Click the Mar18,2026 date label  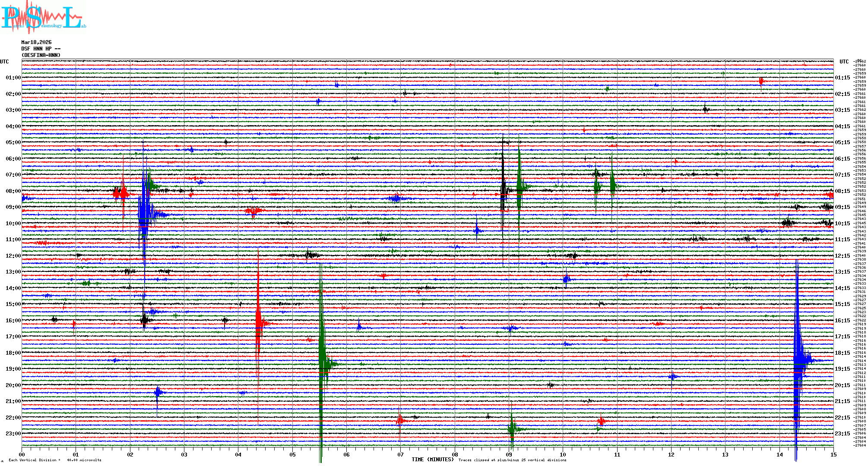point(36,42)
